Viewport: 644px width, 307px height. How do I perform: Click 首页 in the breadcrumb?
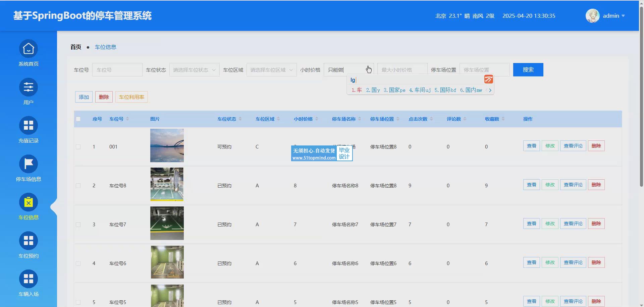pos(76,47)
